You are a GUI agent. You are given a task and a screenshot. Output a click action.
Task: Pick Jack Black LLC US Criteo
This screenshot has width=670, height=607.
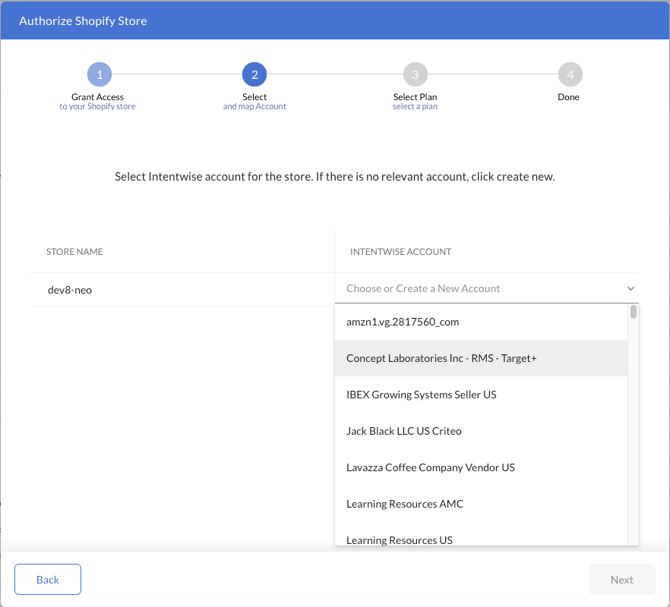(x=481, y=431)
